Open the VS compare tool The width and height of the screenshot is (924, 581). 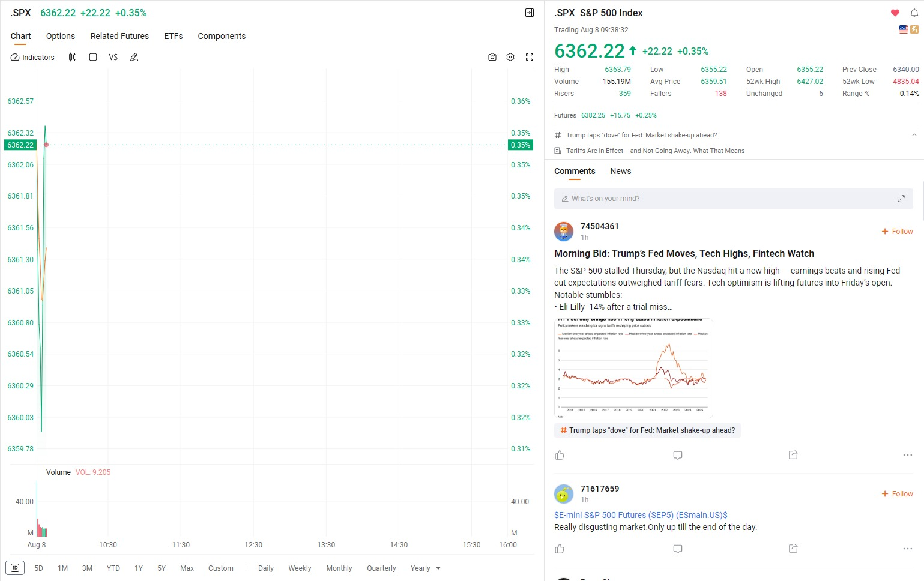113,57
